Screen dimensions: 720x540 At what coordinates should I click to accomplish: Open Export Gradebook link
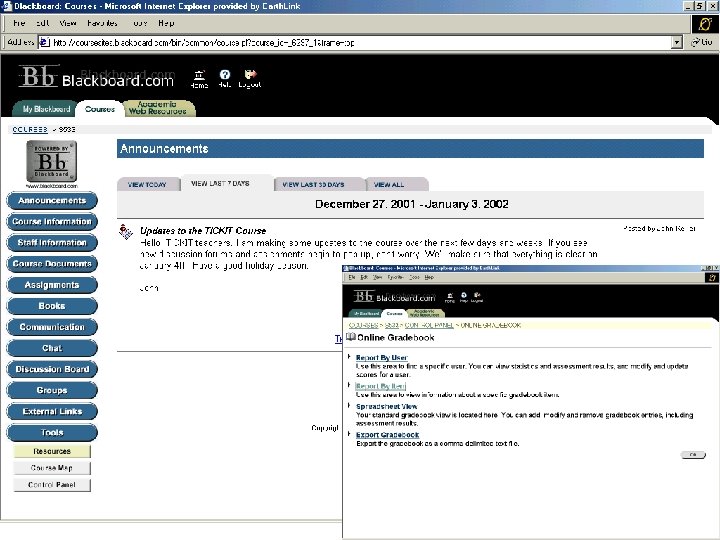pos(388,434)
